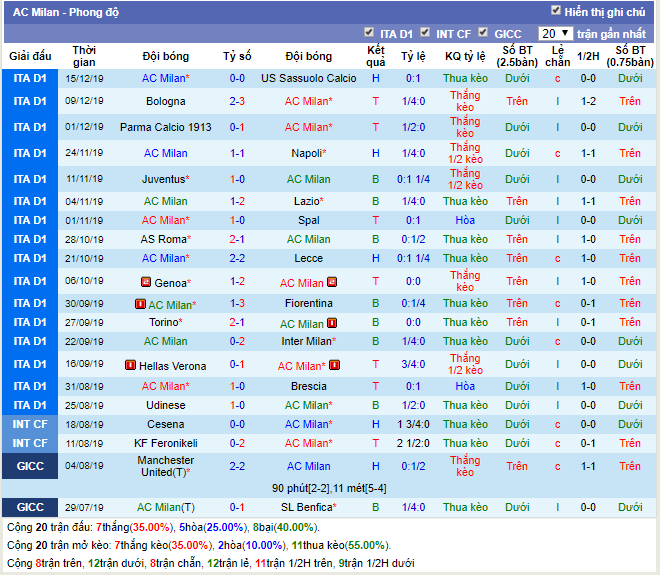Image resolution: width=660 pixels, height=575 pixels.
Task: Open the 2-3 score for Bologna match
Action: point(237,101)
